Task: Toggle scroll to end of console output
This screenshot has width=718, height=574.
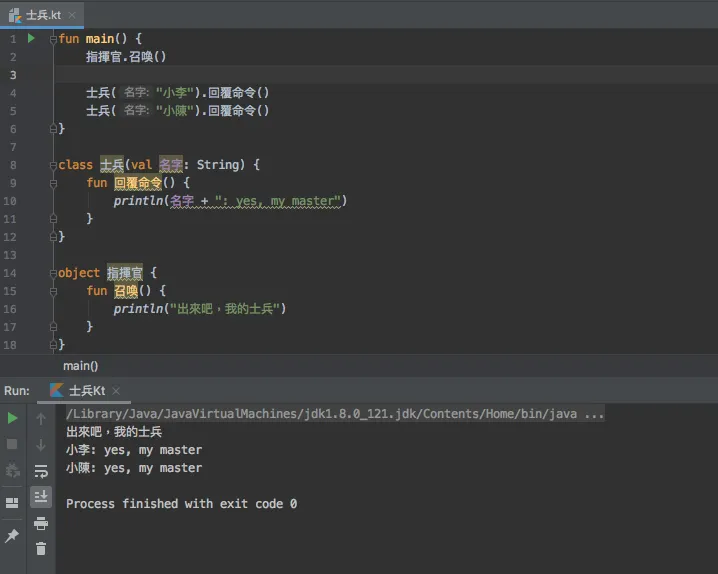Action: (x=41, y=497)
